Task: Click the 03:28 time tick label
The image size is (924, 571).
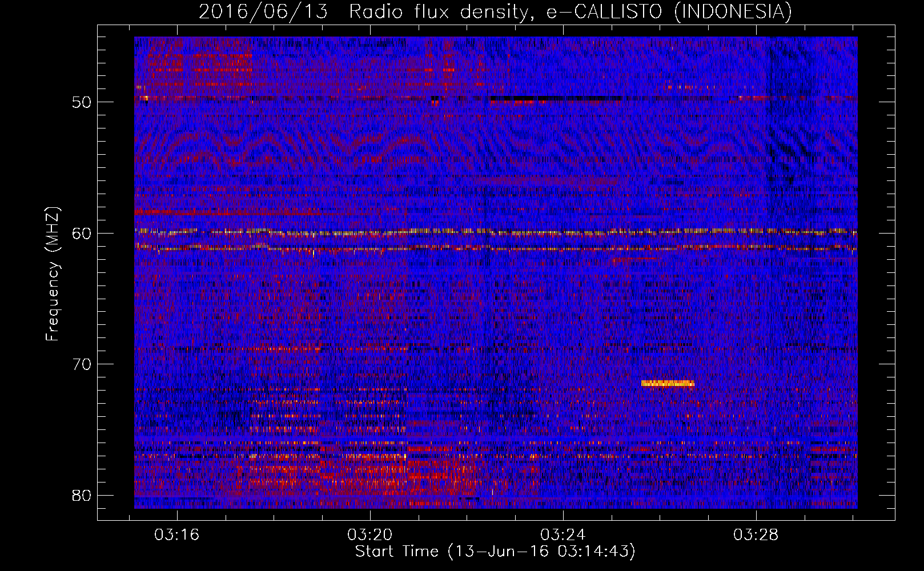Action: pos(756,535)
